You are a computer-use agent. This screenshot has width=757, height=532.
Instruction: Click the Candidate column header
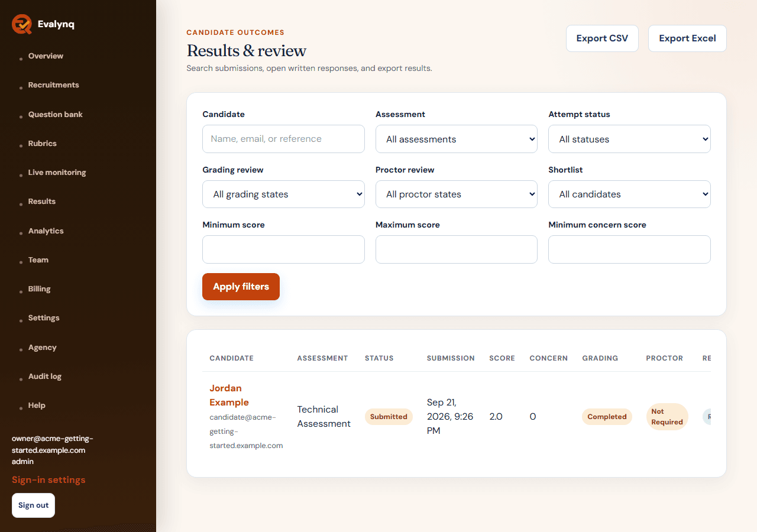(231, 358)
